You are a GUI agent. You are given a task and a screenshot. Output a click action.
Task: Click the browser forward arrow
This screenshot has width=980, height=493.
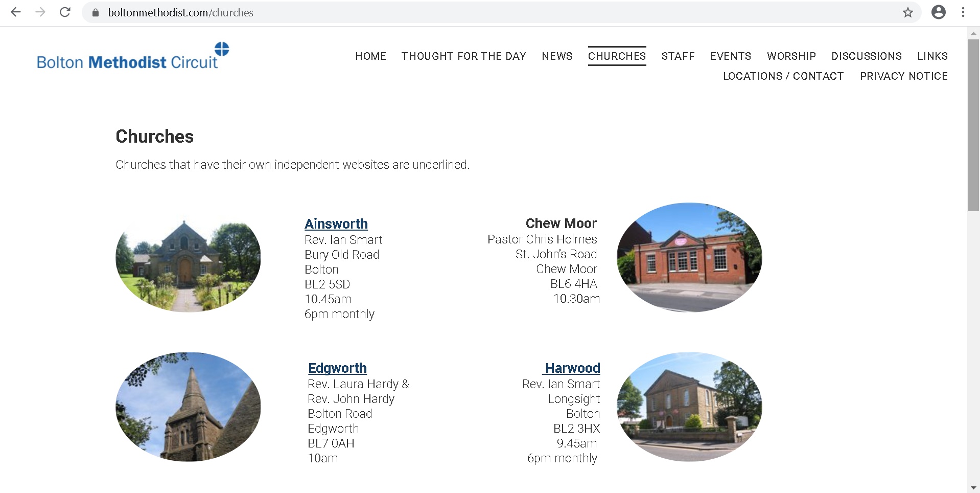tap(40, 12)
